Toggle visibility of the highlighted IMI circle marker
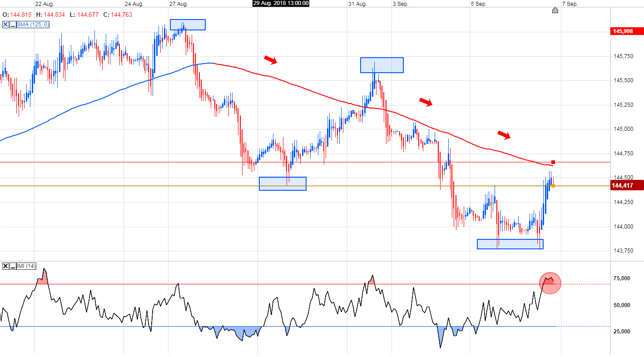Screen dimensions: 644x357 550,283
